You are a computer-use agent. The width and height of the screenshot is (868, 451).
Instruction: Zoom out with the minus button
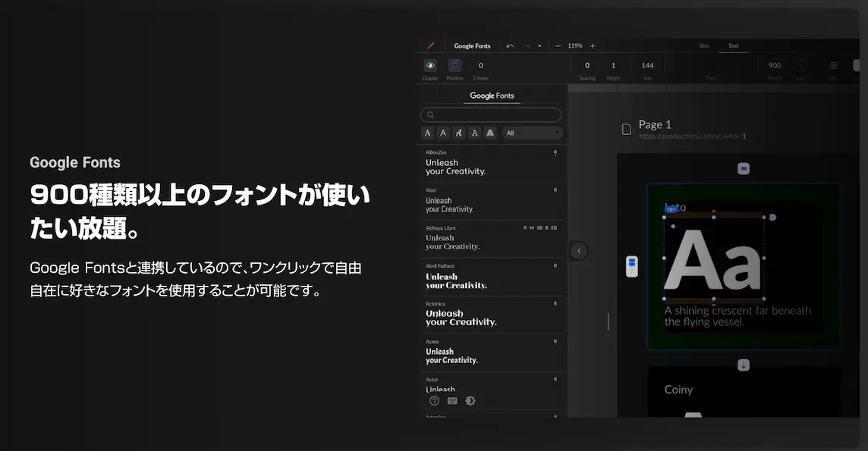point(558,46)
